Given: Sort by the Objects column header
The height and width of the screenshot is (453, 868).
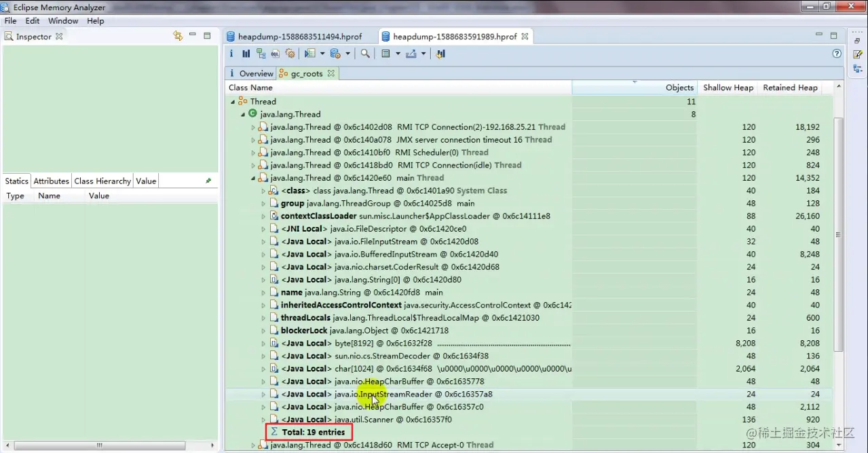Looking at the screenshot, I should tap(634, 88).
